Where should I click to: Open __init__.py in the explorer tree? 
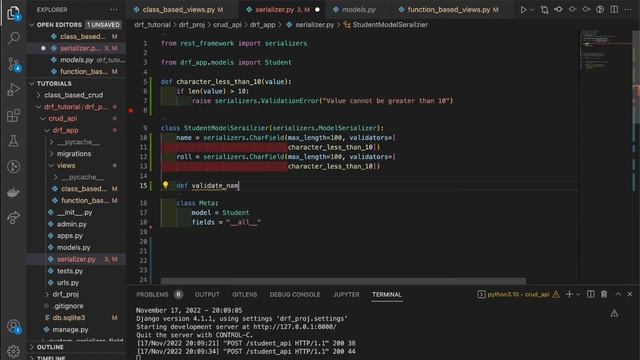75,212
